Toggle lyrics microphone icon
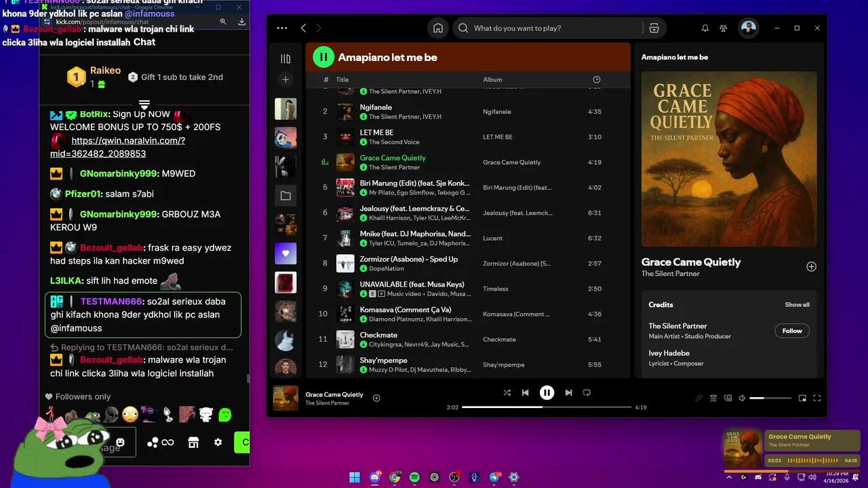The height and width of the screenshot is (488, 868). (698, 398)
